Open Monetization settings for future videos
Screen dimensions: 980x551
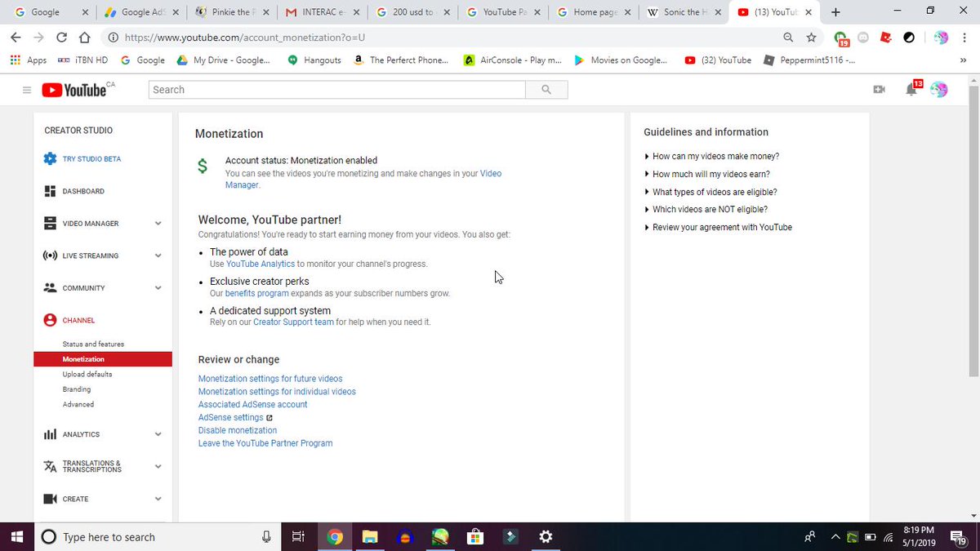(x=270, y=379)
